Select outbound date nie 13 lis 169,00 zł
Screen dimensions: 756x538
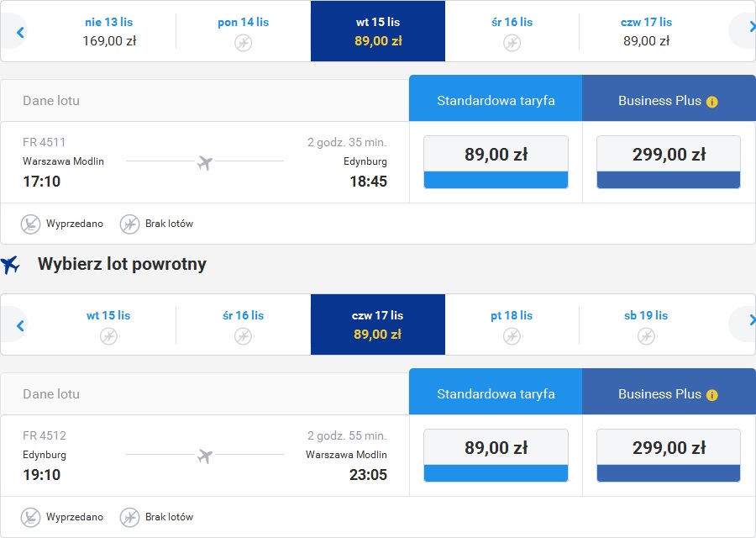tap(109, 31)
